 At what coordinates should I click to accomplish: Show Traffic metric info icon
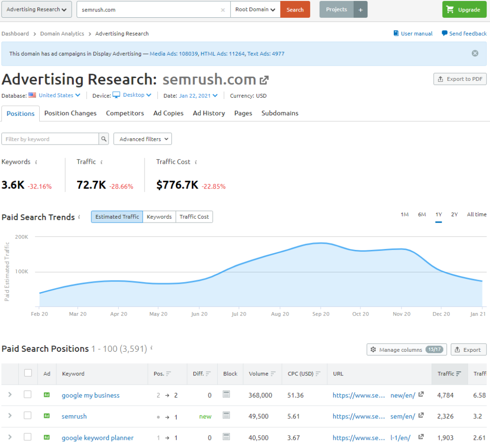click(x=101, y=162)
